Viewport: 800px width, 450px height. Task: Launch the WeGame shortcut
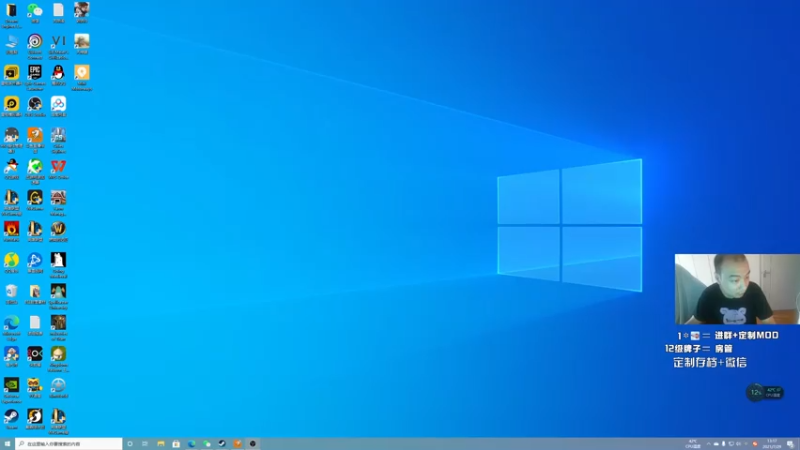[35, 201]
